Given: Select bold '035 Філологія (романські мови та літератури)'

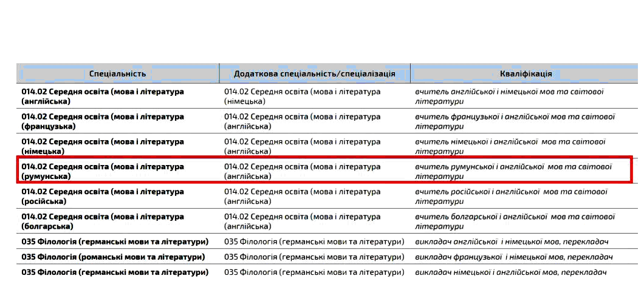Looking at the screenshot, I should point(113,257).
